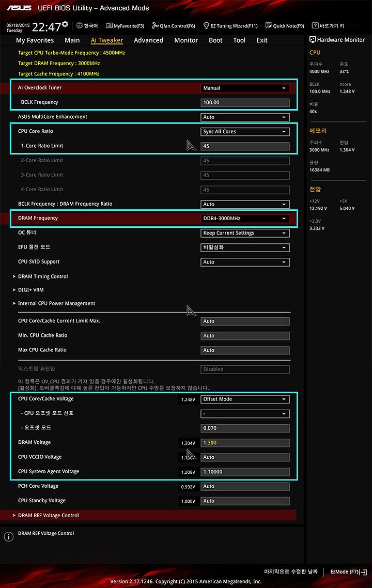Click the Target Cache Frequency : 4100MHz text
Image resolution: width=372 pixels, height=588 pixels.
click(58, 74)
